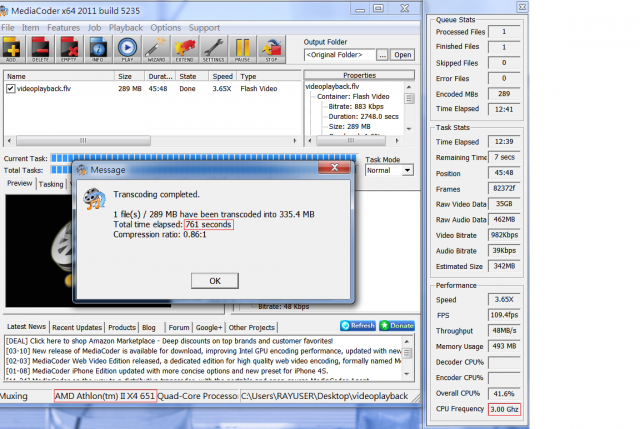
Task: Click the Properties panel horizontal scrollbar thumb
Action: point(351,140)
